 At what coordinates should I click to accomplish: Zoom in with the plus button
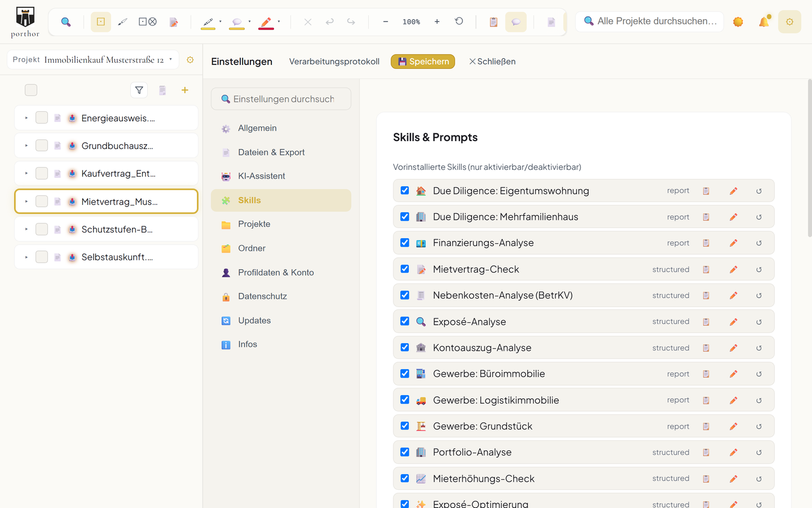[437, 21]
